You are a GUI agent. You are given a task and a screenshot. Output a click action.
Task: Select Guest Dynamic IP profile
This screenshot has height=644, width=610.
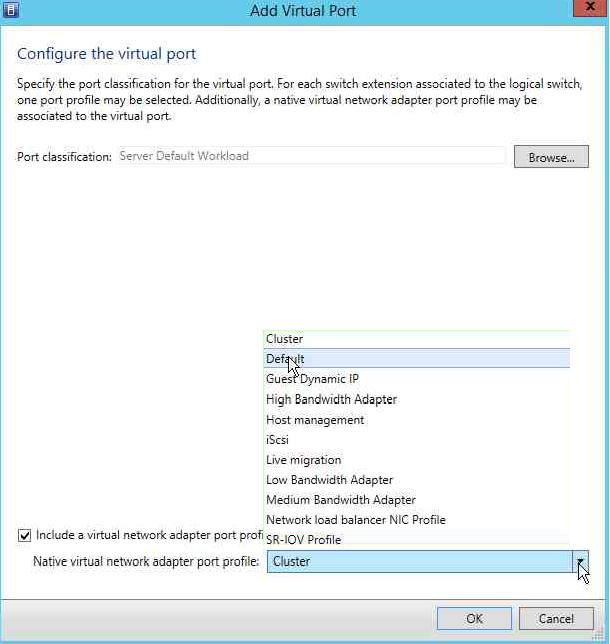point(417,379)
